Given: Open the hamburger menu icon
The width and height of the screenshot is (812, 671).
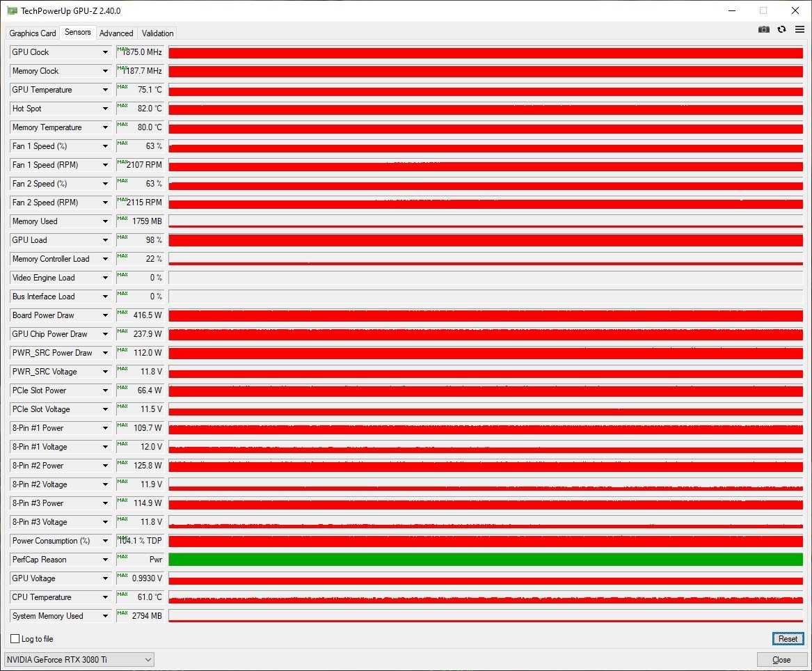Looking at the screenshot, I should [x=799, y=29].
